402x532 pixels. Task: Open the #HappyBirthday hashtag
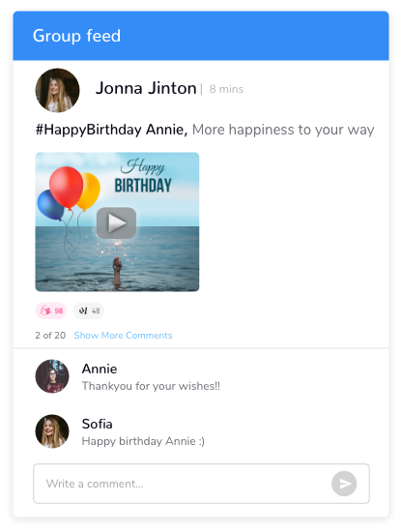point(89,130)
